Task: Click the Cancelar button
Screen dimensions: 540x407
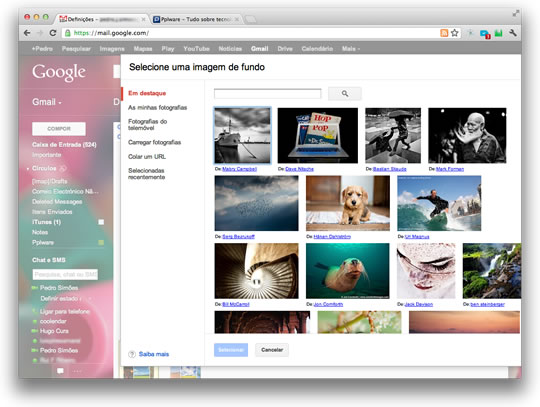Action: (272, 350)
